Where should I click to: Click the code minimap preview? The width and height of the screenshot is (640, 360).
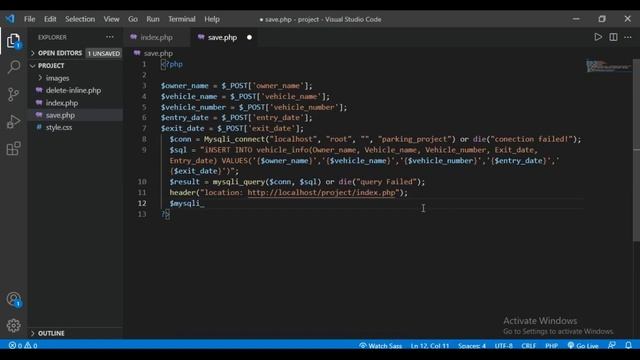pyautogui.click(x=608, y=66)
